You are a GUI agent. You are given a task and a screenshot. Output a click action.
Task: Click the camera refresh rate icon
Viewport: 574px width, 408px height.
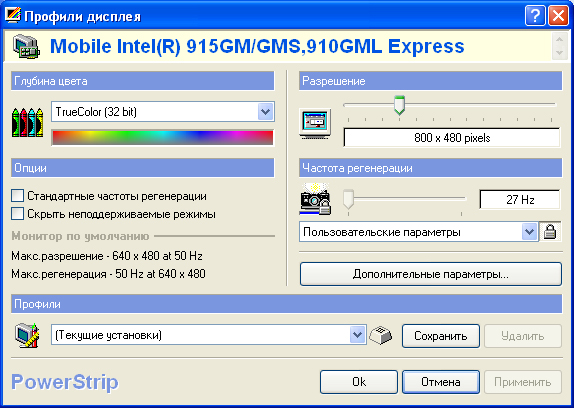(x=315, y=199)
